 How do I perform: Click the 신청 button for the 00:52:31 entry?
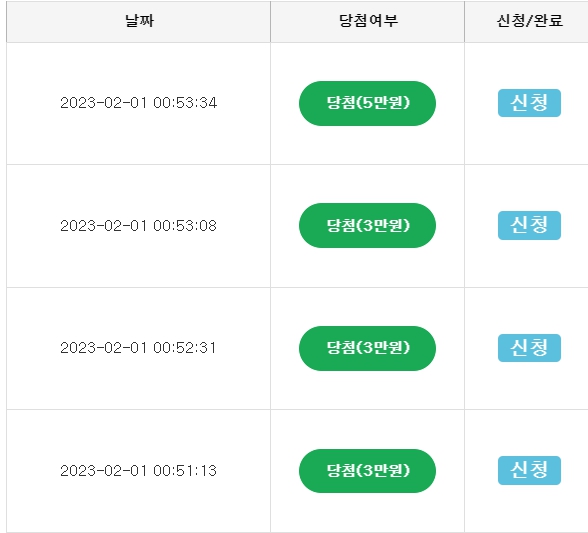(529, 348)
